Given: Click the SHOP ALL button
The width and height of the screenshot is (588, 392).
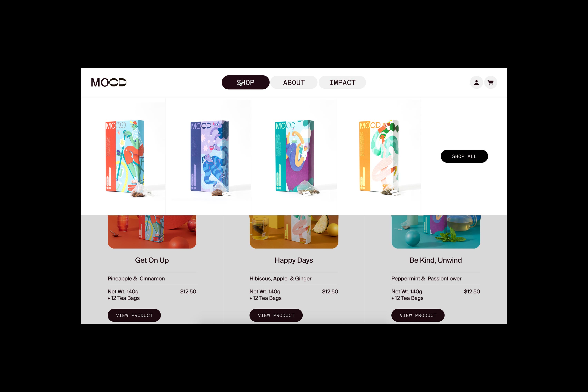Looking at the screenshot, I should tap(464, 156).
